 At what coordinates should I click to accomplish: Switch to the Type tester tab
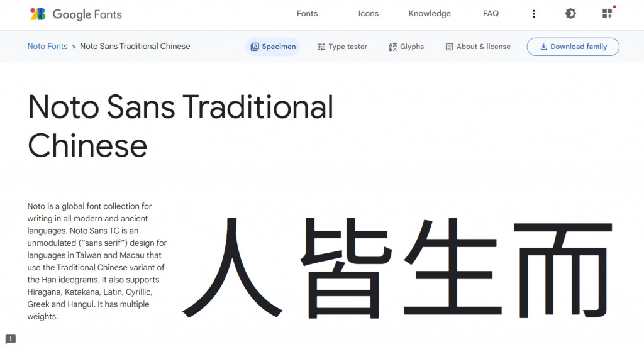point(342,47)
